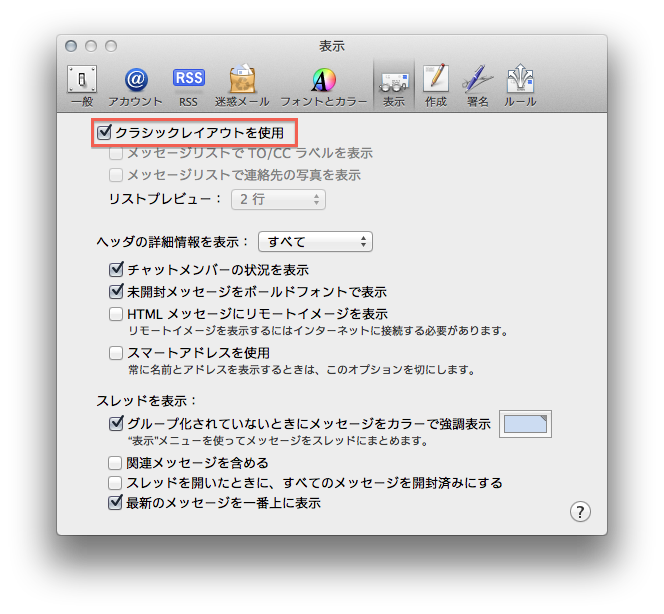The image size is (664, 614).
Task: Click the リモートイメージを表示するには note text
Action: 318,331
